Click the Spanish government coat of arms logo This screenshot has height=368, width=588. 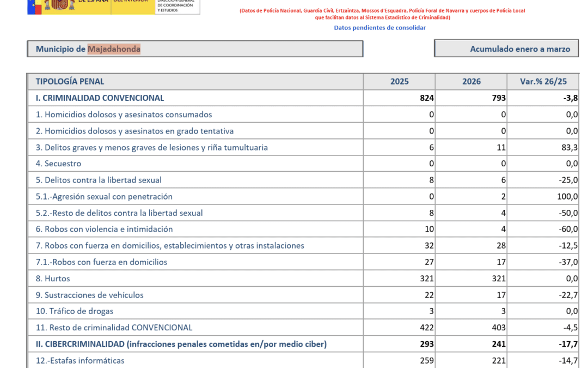pos(60,5)
